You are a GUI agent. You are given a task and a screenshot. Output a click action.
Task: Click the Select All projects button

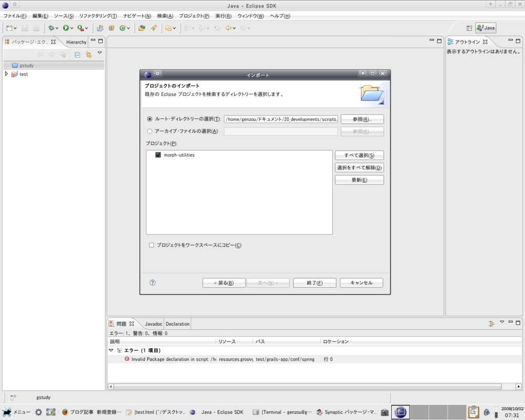[x=359, y=155]
